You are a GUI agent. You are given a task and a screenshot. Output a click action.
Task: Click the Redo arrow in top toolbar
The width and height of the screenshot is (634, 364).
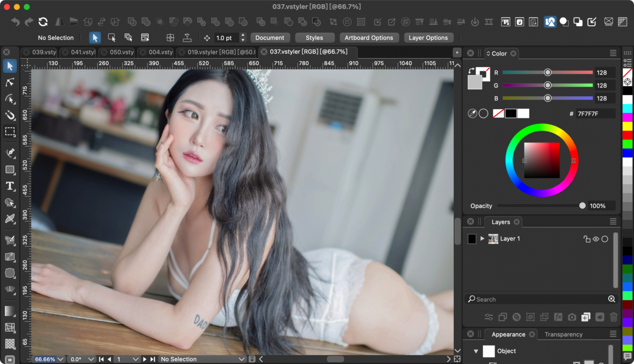(29, 22)
